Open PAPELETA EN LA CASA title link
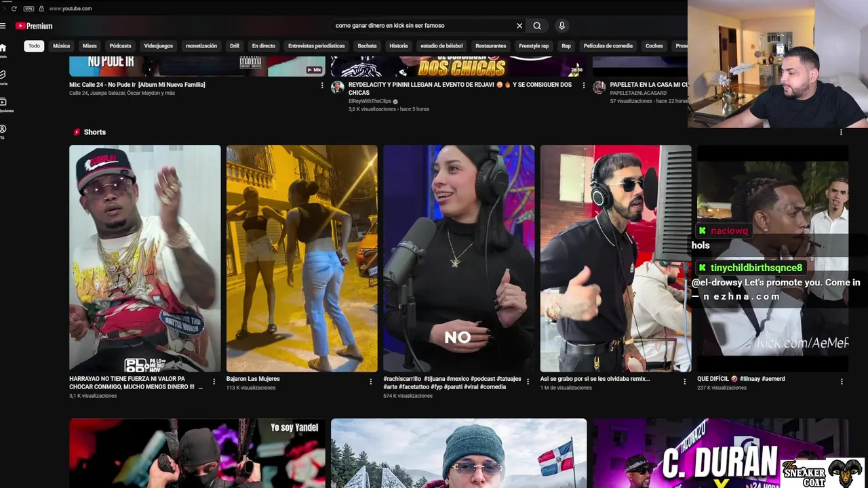Image resolution: width=868 pixels, height=488 pixels. click(x=649, y=85)
